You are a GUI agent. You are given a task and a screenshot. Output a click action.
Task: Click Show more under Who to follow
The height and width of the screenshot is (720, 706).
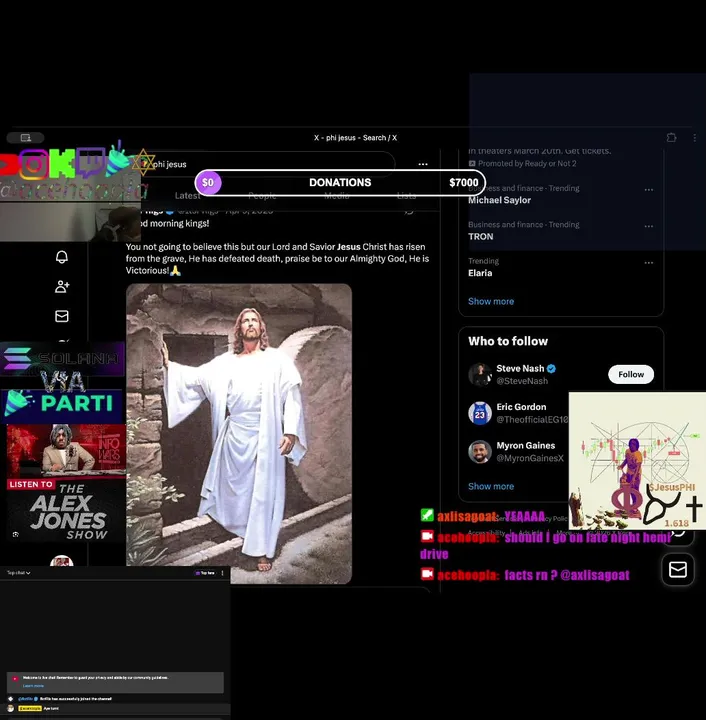[491, 486]
